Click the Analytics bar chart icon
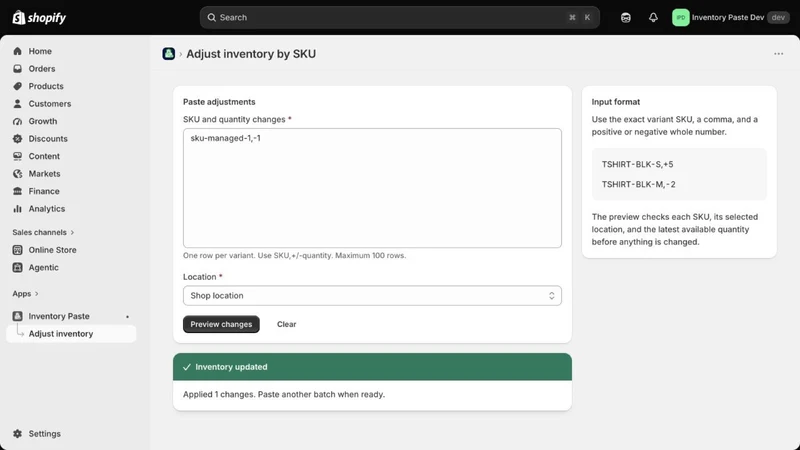The width and height of the screenshot is (800, 450). 17,209
